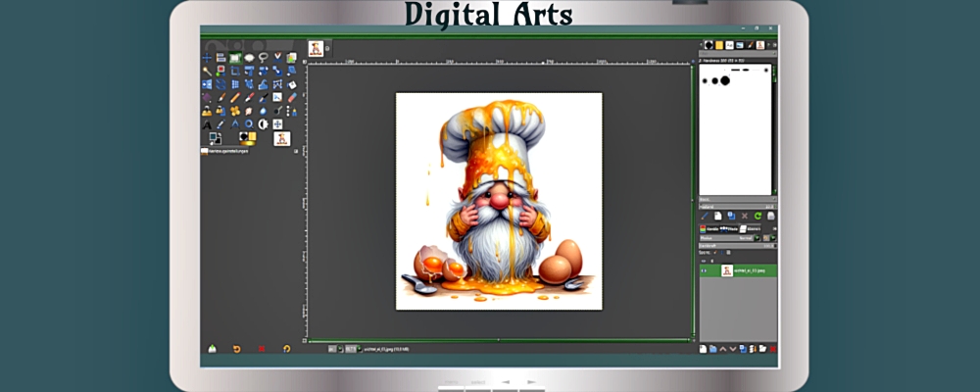Switch to the gnome image tab
This screenshot has width=980, height=392.
point(316,48)
